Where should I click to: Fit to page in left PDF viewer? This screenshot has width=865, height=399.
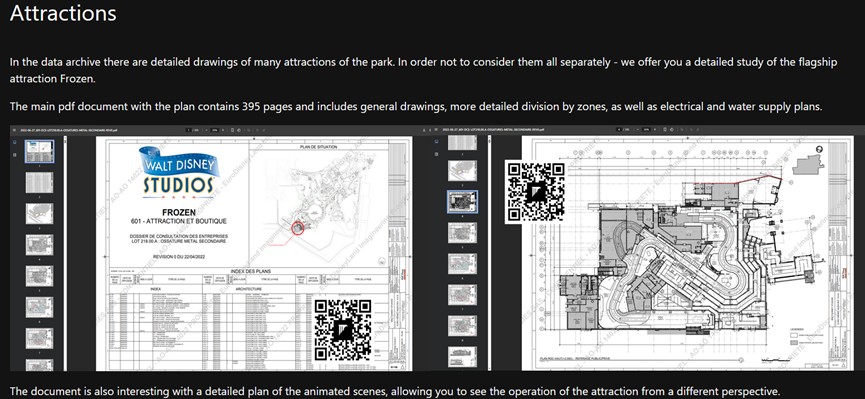tap(232, 130)
